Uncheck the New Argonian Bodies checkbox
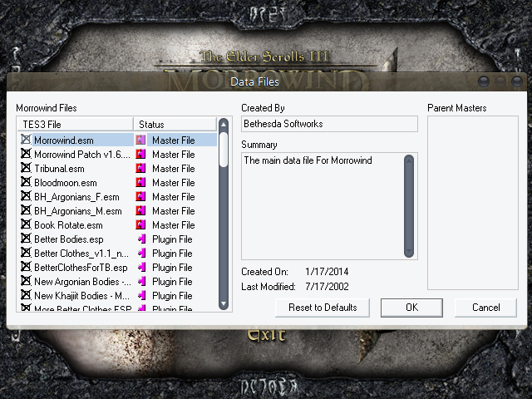Image resolution: width=532 pixels, height=399 pixels. click(x=26, y=281)
